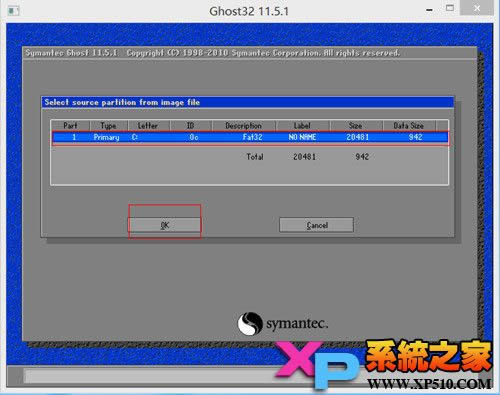Click the NO NAME label cell
500x395 pixels.
pos(302,137)
